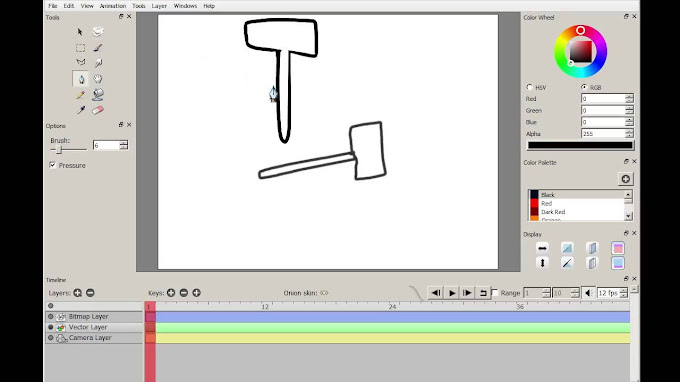Select the HSV radio button
The height and width of the screenshot is (382, 680).
pos(530,87)
